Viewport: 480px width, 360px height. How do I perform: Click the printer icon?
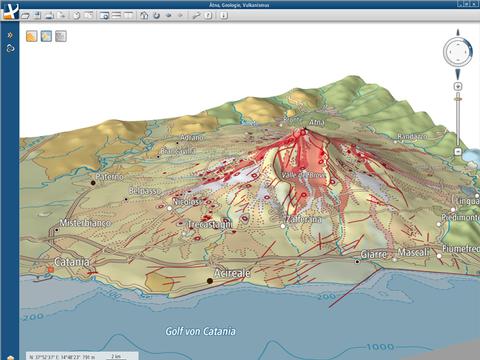pyautogui.click(x=49, y=16)
